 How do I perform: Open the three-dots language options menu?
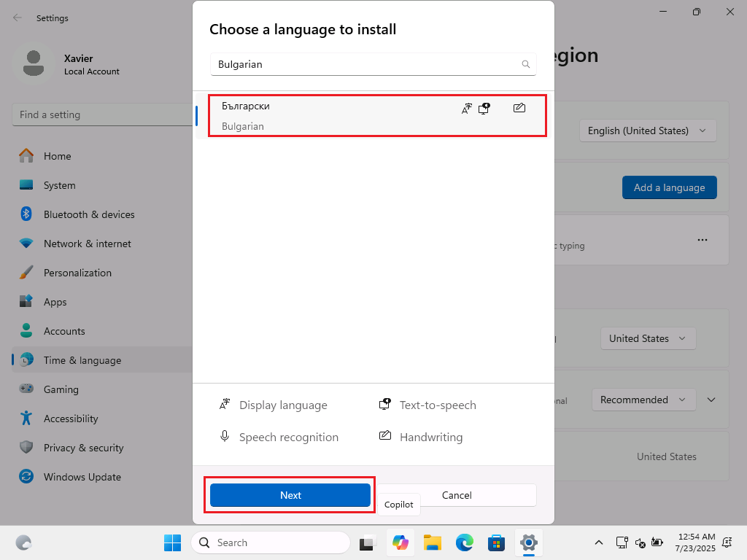point(703,240)
